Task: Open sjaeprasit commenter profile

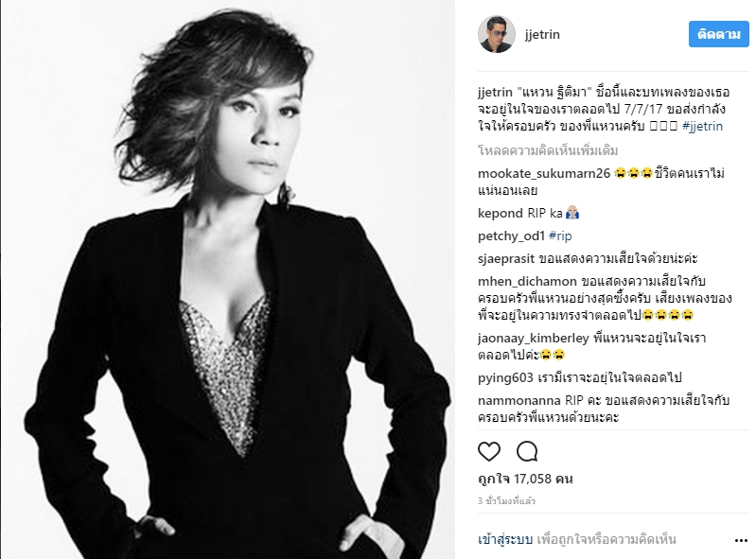Action: [x=506, y=259]
